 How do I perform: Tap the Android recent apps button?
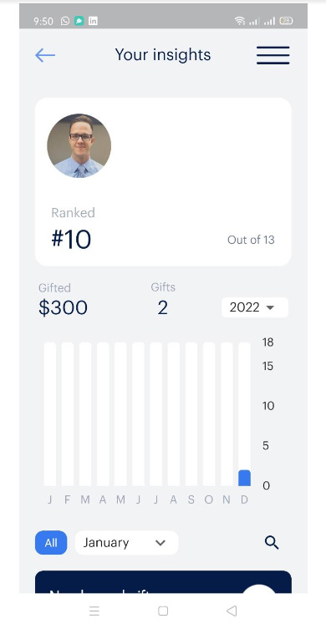pos(94,611)
